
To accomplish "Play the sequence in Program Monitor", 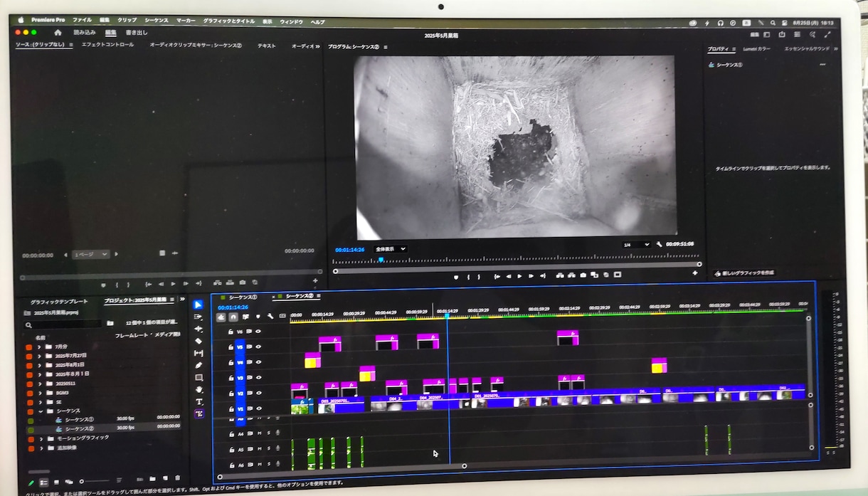I will click(x=519, y=275).
